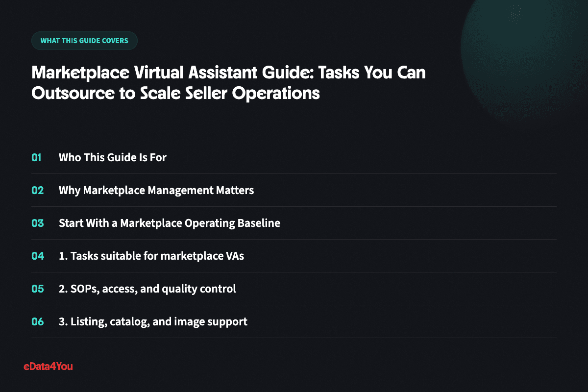Viewport: 588px width, 392px height.
Task: Click the 'What This Guide Covers' badge
Action: pyautogui.click(x=84, y=41)
